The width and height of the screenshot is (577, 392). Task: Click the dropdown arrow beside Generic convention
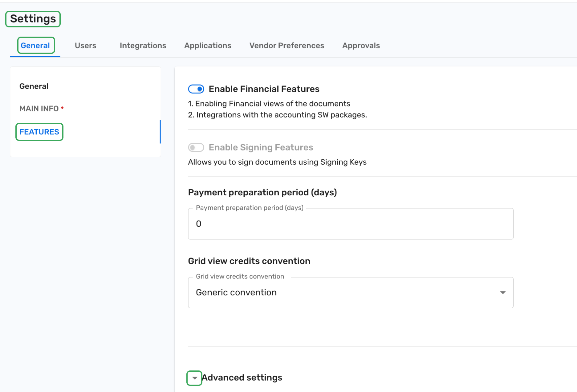point(502,293)
